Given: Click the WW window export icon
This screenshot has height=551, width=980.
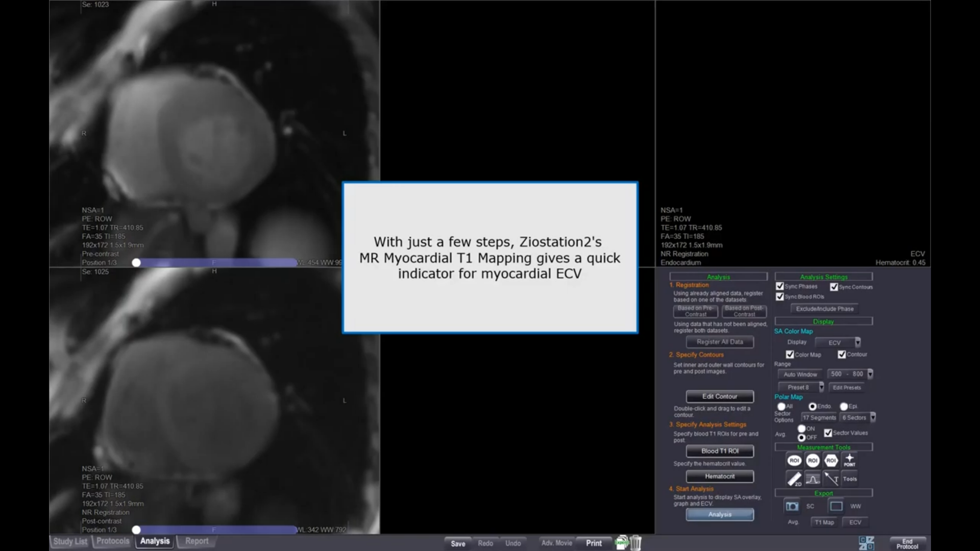Looking at the screenshot, I should [836, 506].
